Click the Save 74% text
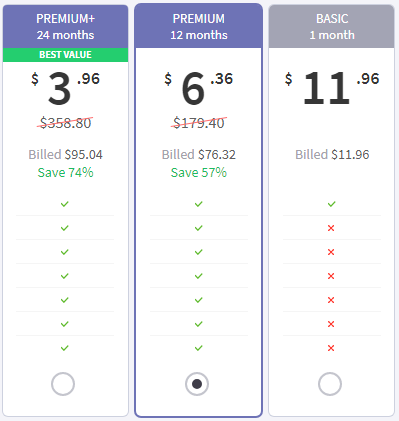 [65, 173]
